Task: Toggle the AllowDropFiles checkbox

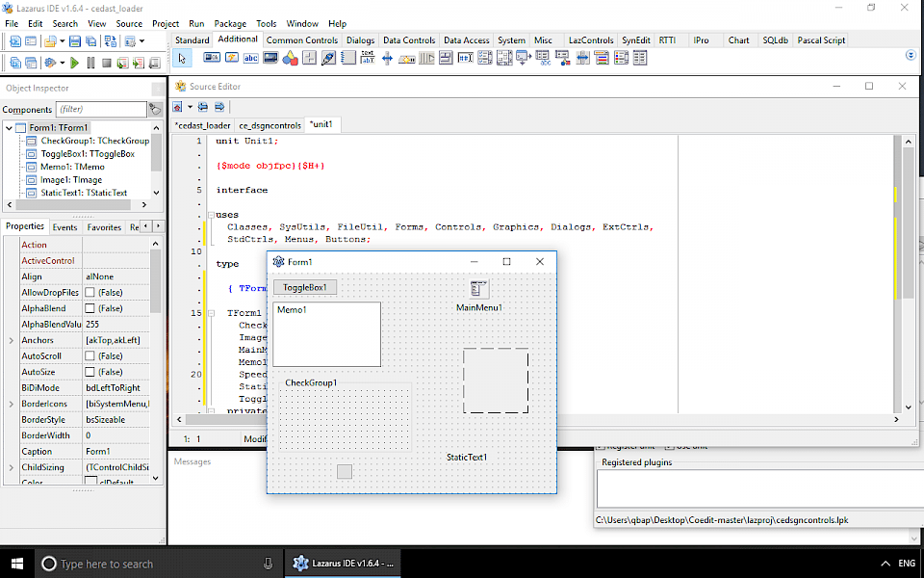Action: point(90,293)
